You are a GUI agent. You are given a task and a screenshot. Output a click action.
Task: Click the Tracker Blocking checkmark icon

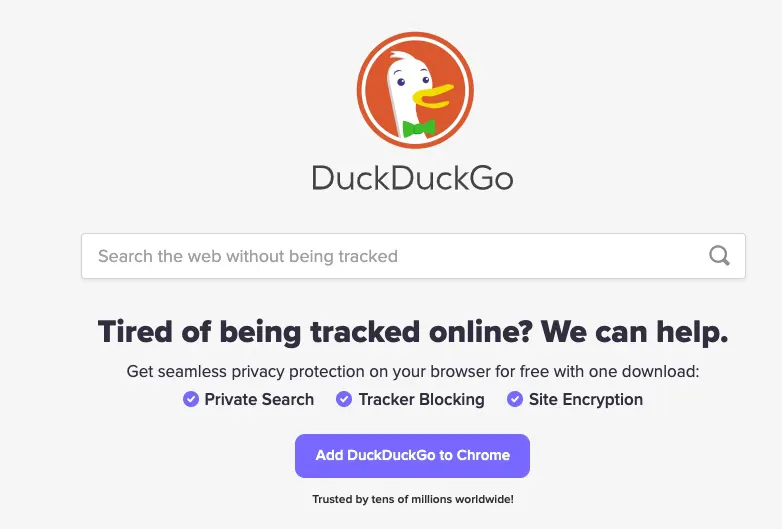pos(344,399)
